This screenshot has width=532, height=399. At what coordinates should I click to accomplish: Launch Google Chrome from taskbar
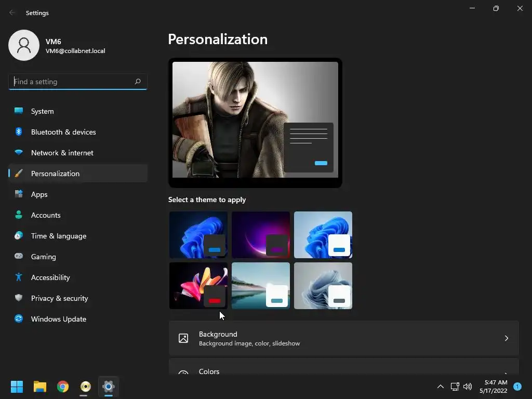point(63,387)
